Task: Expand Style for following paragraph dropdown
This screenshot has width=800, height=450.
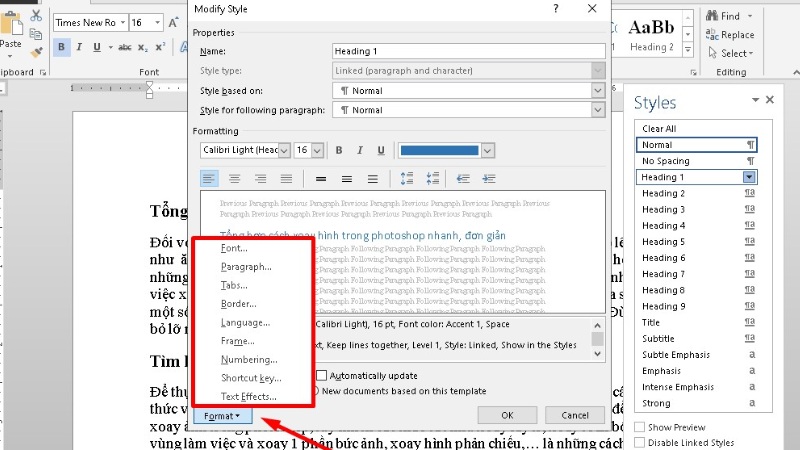Action: click(598, 110)
